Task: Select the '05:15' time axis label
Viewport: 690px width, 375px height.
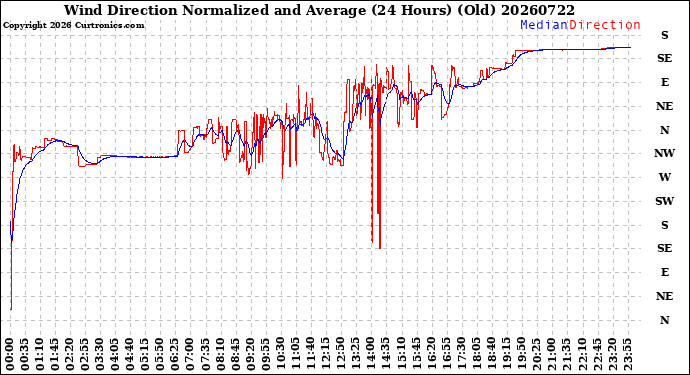Action: click(145, 355)
